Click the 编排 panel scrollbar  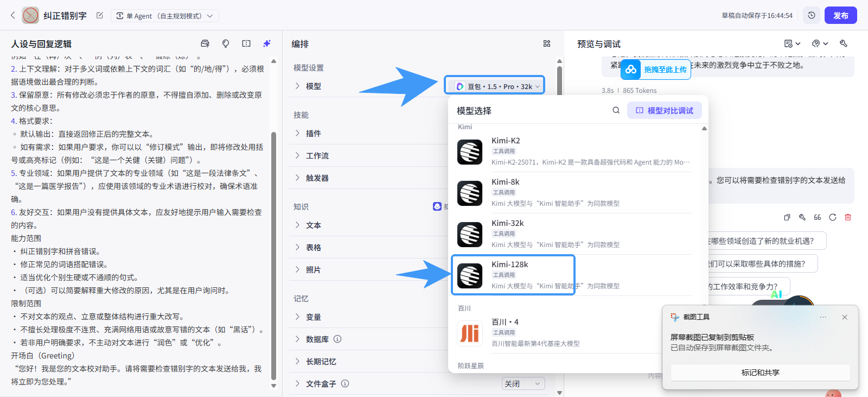coord(559,81)
